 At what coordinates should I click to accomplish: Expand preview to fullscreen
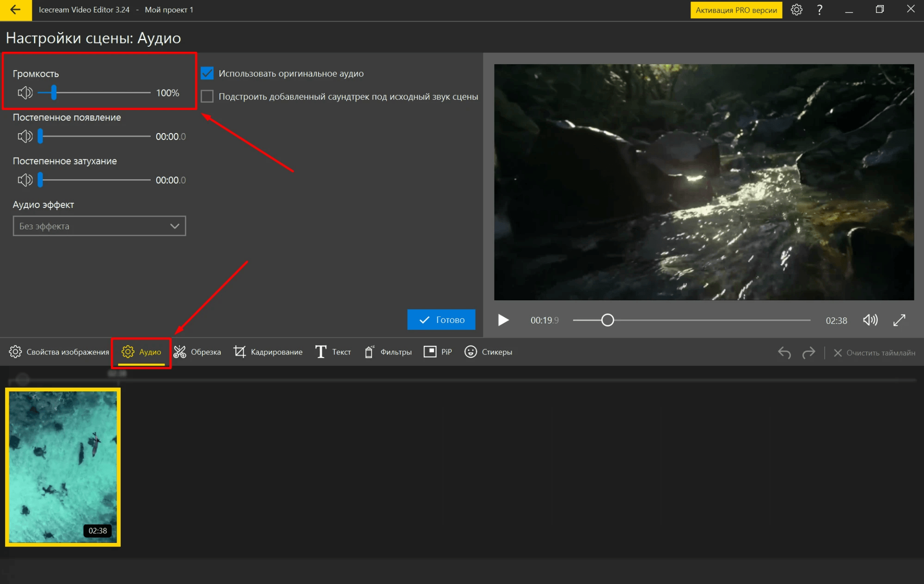coord(899,320)
